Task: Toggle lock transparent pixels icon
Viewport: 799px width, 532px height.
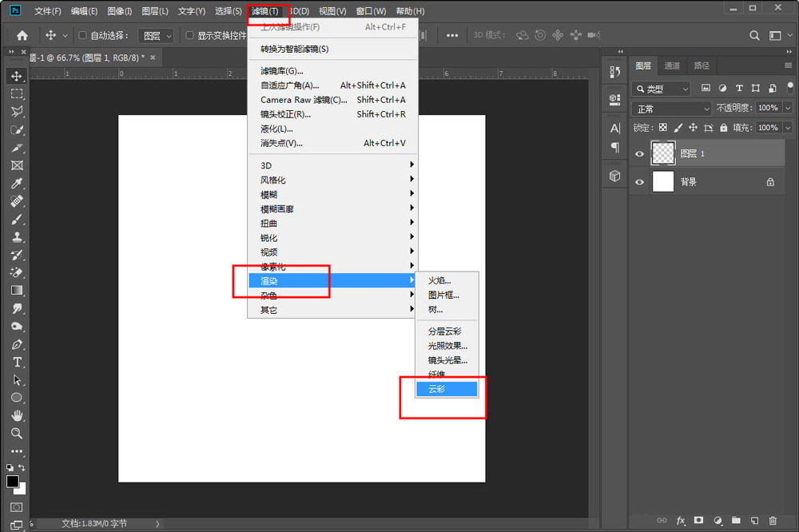Action: tap(662, 127)
